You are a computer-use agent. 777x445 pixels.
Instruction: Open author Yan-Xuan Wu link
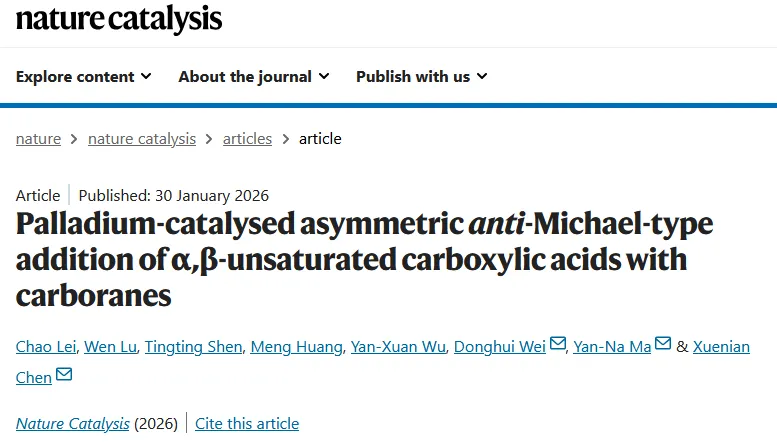click(x=398, y=346)
